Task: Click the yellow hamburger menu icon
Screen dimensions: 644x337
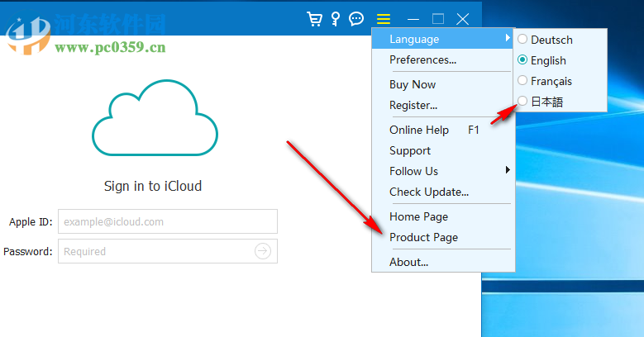Action: [383, 18]
